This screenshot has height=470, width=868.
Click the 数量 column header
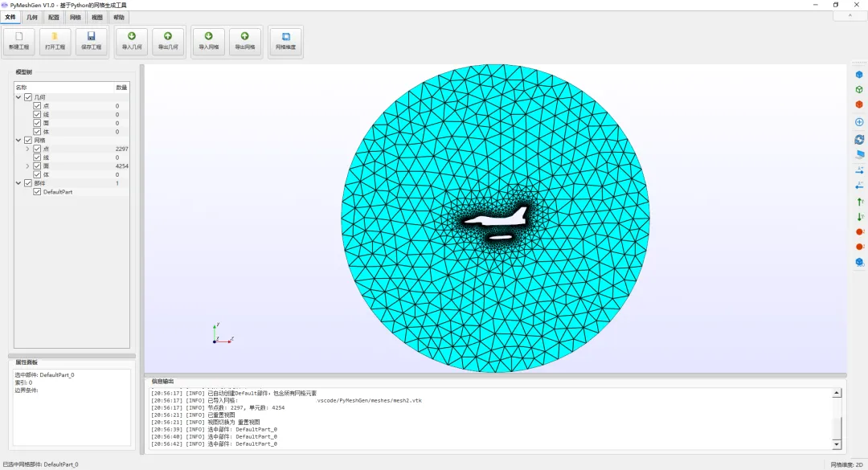tap(121, 88)
